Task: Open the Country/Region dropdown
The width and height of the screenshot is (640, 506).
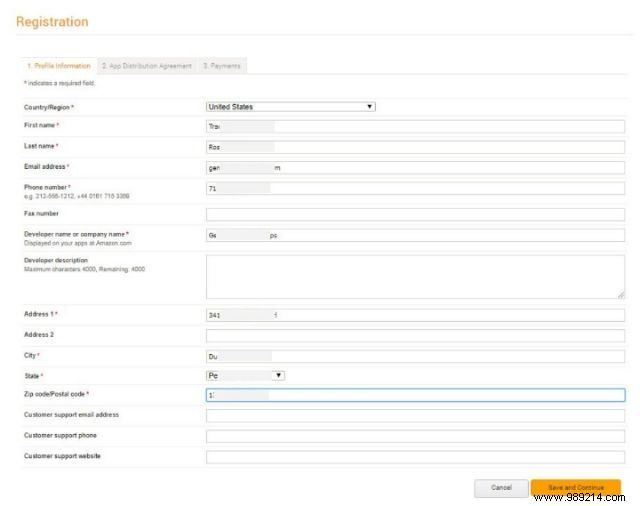Action: (290, 106)
